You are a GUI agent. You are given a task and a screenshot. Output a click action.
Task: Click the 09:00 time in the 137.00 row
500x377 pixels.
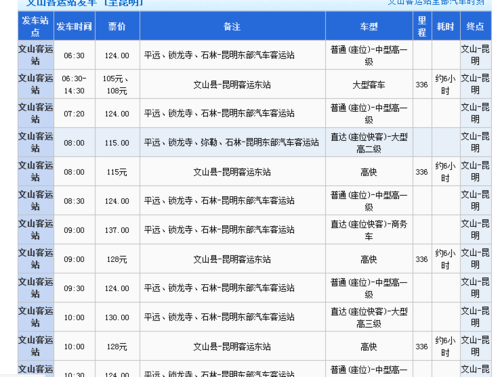[x=74, y=230]
